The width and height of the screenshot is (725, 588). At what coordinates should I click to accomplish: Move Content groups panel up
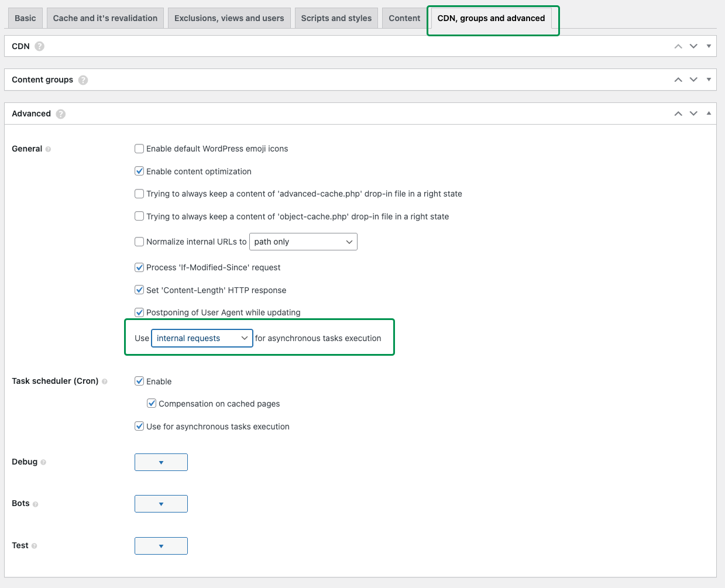click(x=678, y=80)
